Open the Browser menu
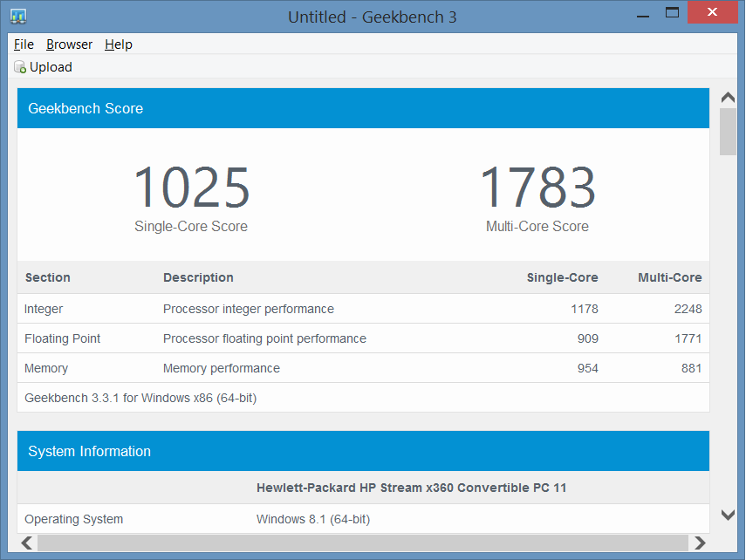Screen dimensions: 746x560 tap(69, 44)
